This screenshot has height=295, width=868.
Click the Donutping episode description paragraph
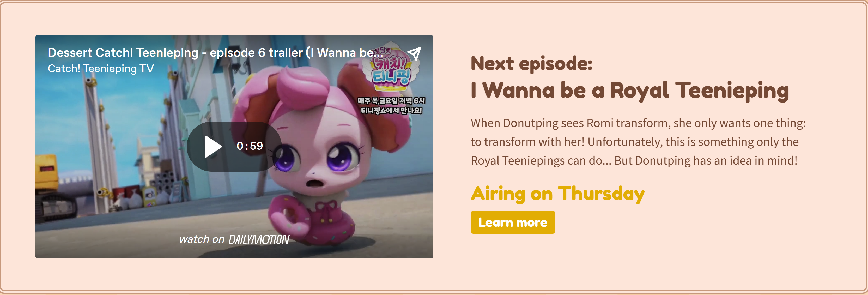(638, 142)
